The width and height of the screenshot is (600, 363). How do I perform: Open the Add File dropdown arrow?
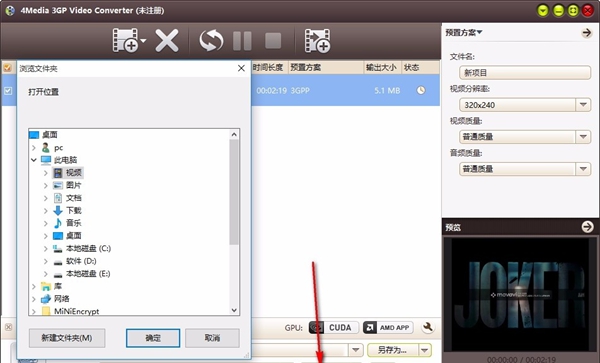point(143,40)
